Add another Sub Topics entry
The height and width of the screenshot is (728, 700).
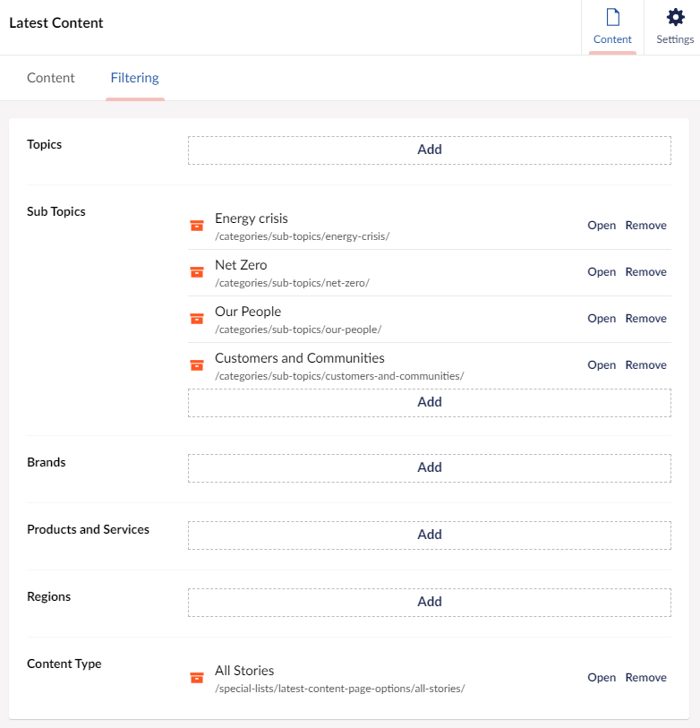point(430,403)
